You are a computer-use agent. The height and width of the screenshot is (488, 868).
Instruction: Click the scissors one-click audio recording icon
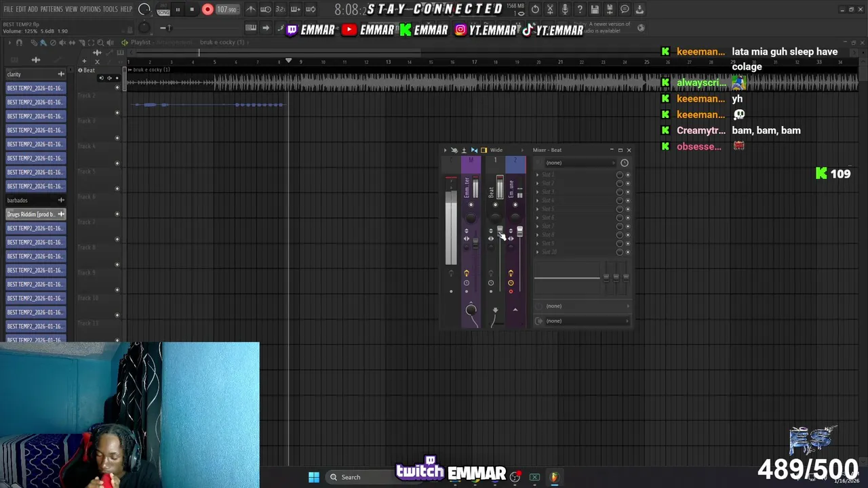pyautogui.click(x=550, y=9)
